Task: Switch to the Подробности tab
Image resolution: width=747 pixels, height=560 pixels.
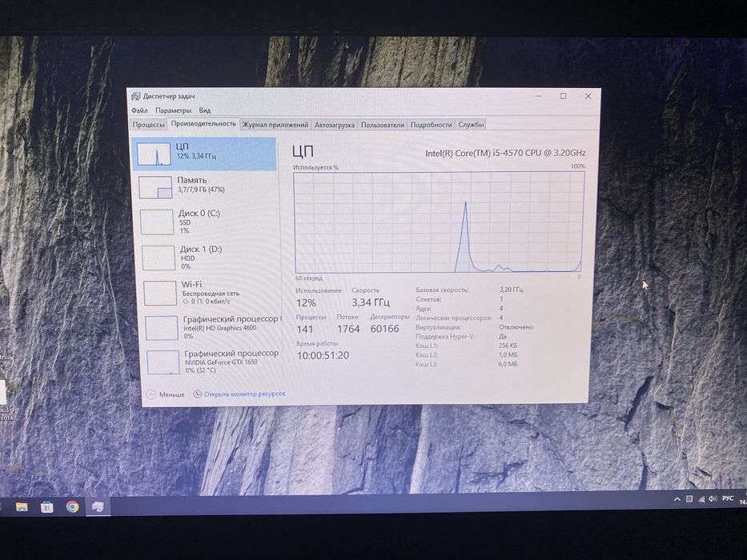Action: coord(431,125)
